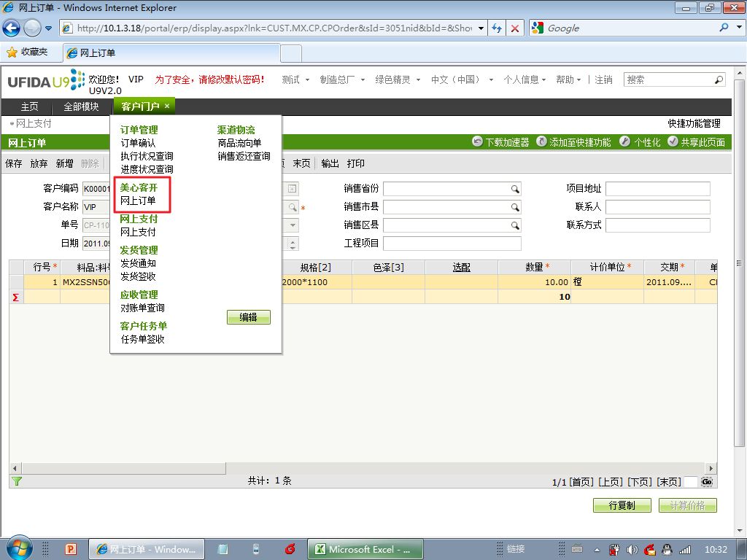Screen dimensions: 747x560
Task: Click the 行复制 button
Action: pyautogui.click(x=622, y=505)
